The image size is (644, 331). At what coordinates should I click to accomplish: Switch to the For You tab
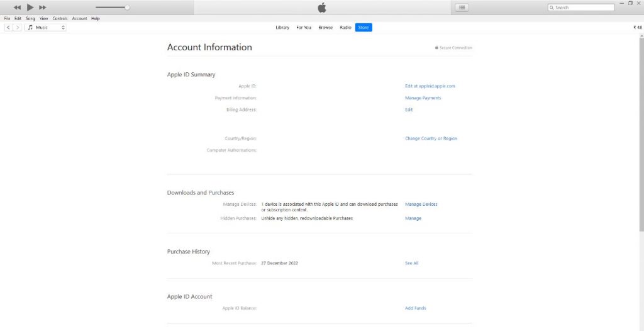click(x=304, y=28)
